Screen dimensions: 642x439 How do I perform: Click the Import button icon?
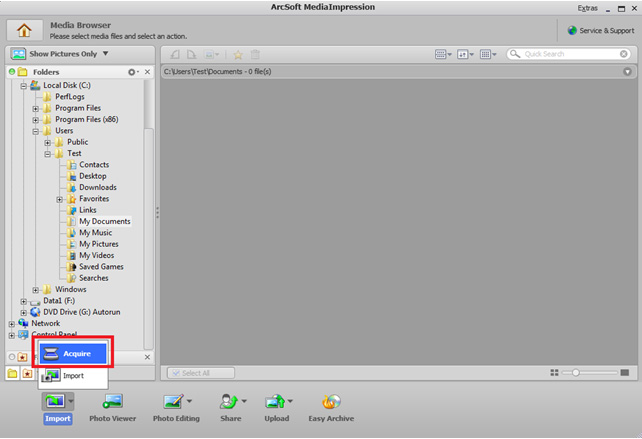click(54, 402)
